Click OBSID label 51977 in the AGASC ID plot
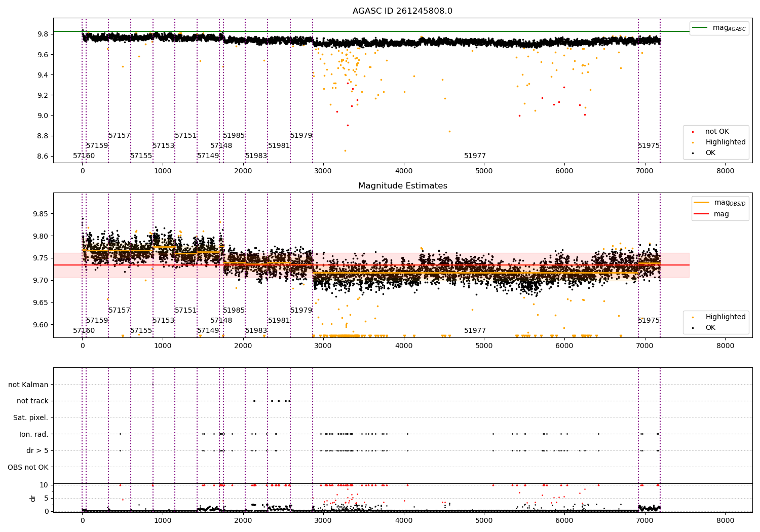The image size is (760, 532). (475, 156)
